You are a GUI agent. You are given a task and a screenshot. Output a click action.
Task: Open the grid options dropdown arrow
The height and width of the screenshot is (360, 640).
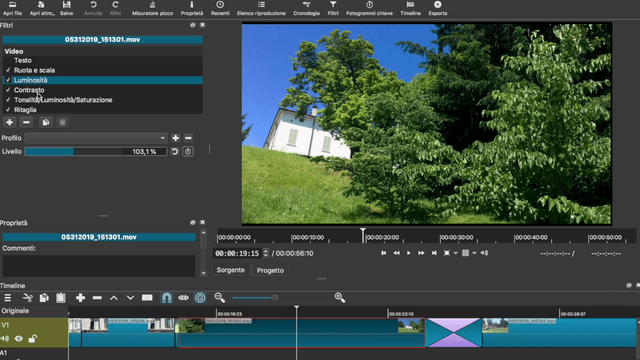[474, 253]
